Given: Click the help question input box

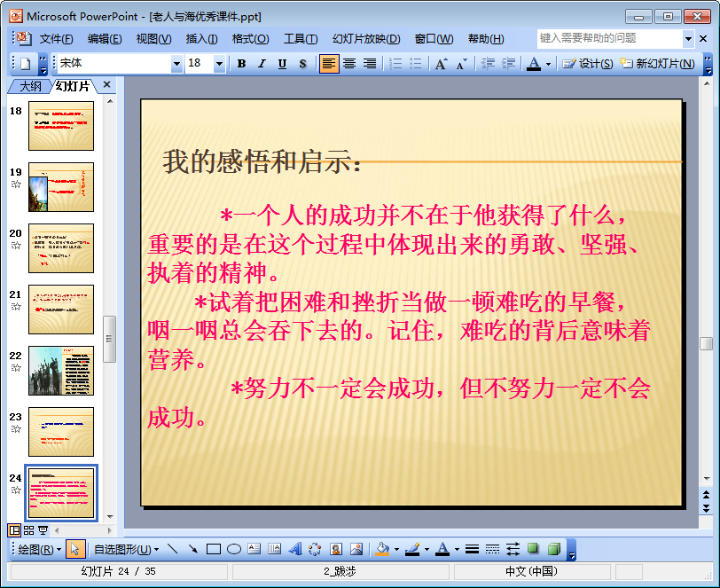Looking at the screenshot, I should tap(610, 39).
